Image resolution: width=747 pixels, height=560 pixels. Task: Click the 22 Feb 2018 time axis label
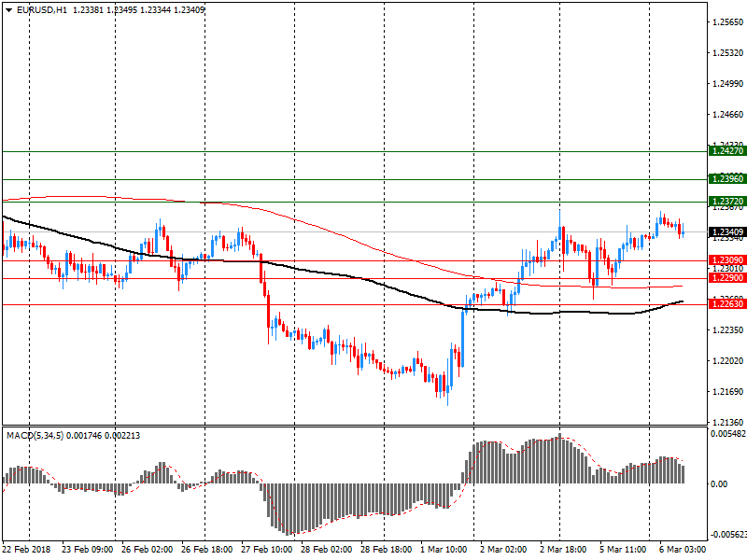tap(26, 550)
